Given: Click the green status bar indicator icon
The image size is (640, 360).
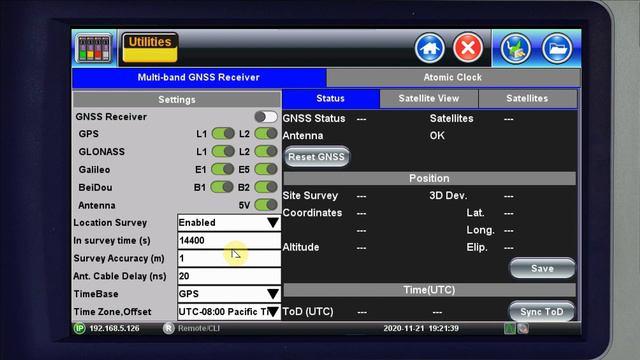Looking at the screenshot, I should pos(509,328).
